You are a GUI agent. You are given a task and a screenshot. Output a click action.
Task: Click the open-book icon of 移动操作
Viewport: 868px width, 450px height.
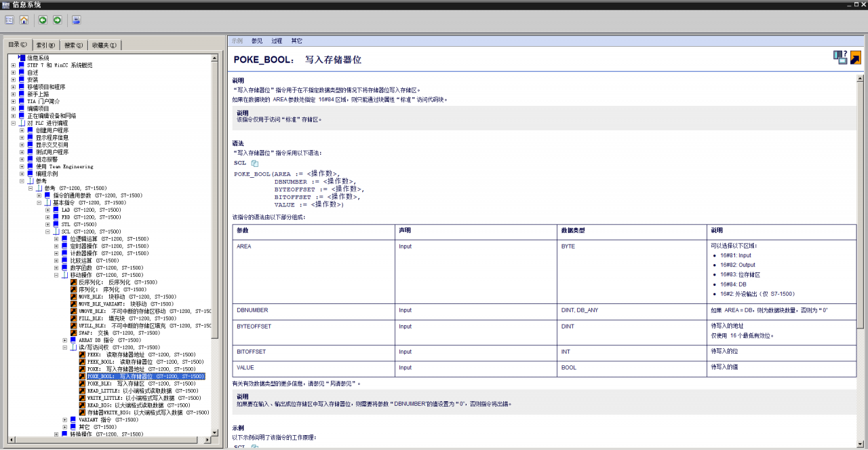coord(64,275)
